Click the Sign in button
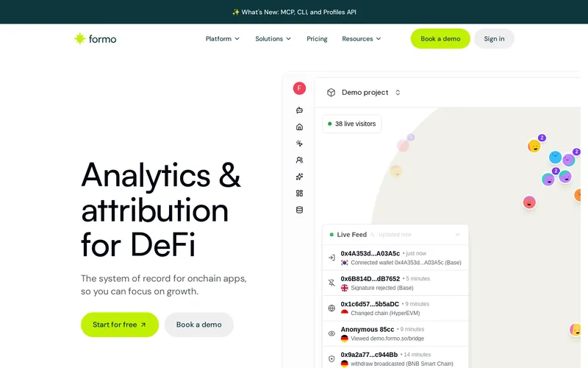Image resolution: width=588 pixels, height=368 pixels. [494, 39]
